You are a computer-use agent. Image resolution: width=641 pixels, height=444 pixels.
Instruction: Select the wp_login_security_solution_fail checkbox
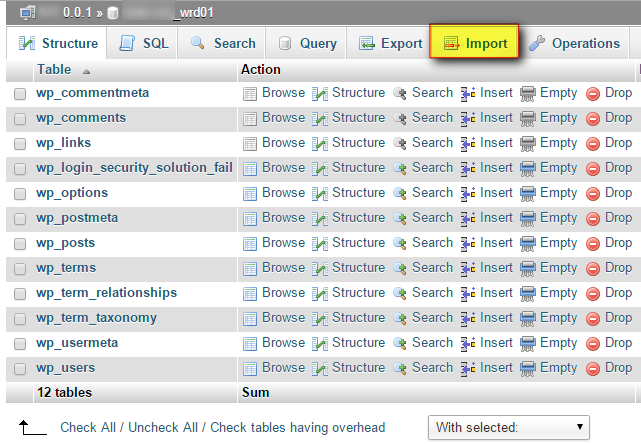pyautogui.click(x=20, y=168)
